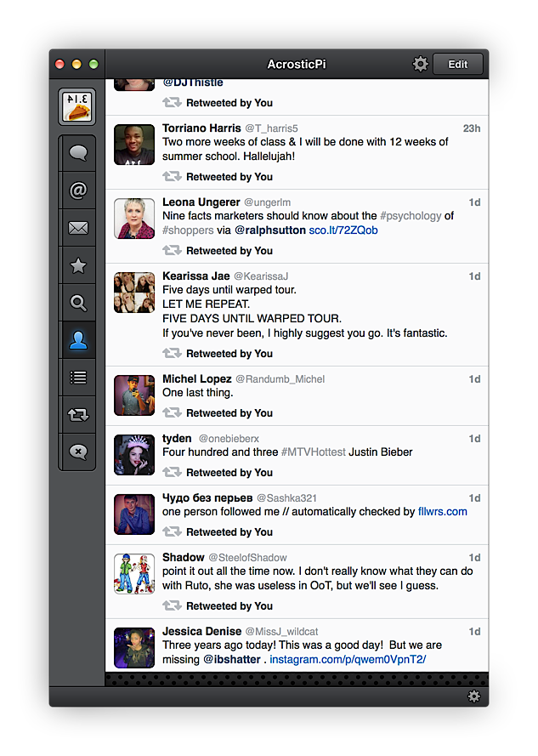Click retweet icon under Чудо без перьев tweet
The width and height of the screenshot is (538, 756).
pyautogui.click(x=172, y=531)
